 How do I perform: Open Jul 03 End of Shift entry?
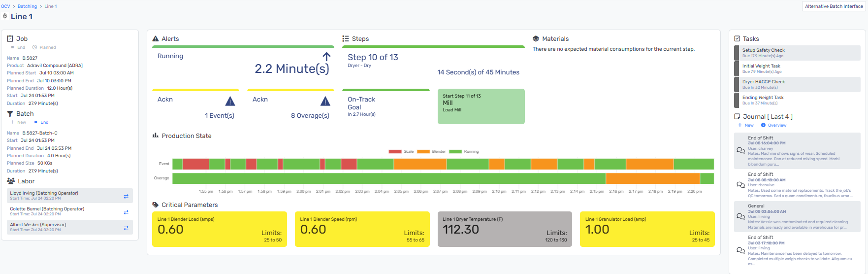(798, 251)
